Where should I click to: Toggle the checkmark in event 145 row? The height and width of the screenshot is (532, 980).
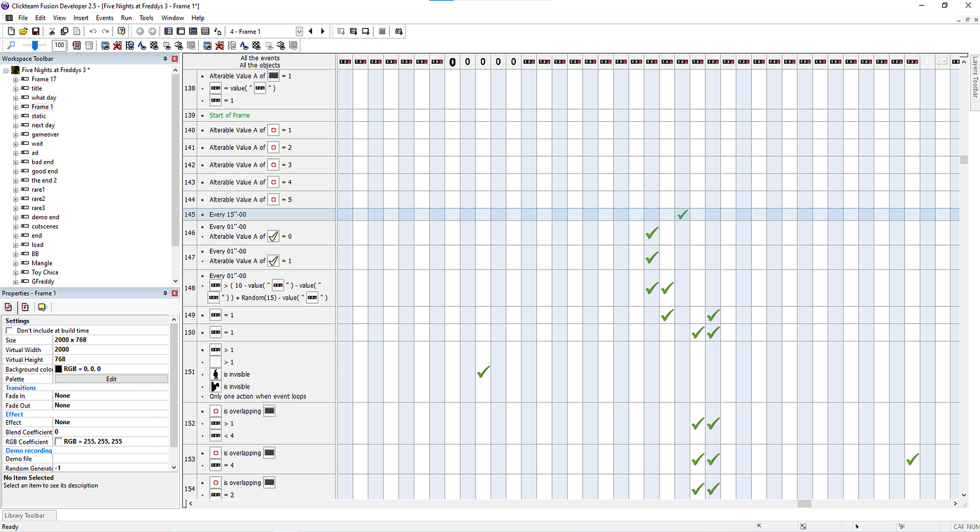682,215
